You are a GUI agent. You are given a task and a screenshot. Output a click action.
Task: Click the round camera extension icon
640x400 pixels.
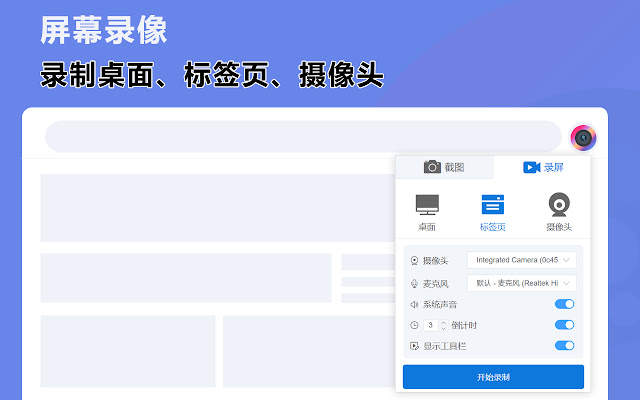tap(583, 138)
